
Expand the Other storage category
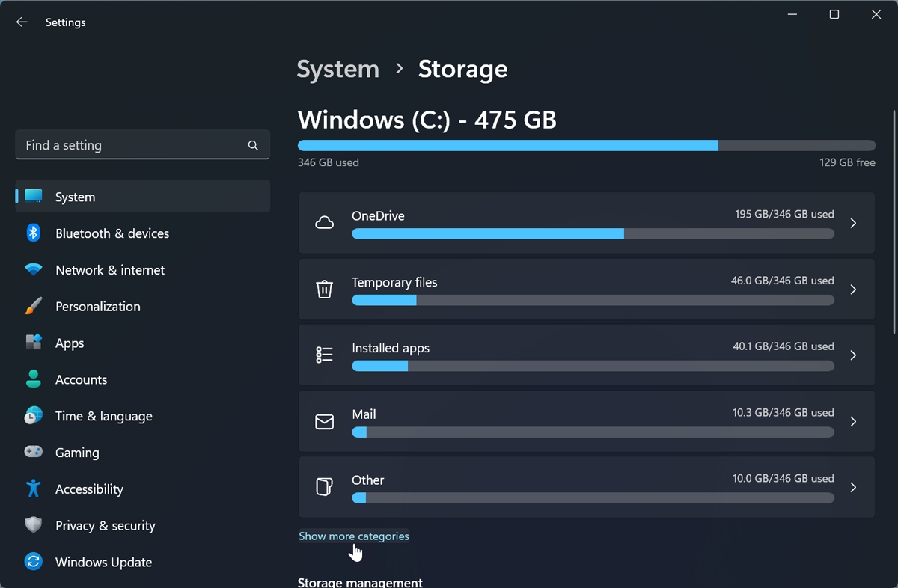click(x=853, y=487)
